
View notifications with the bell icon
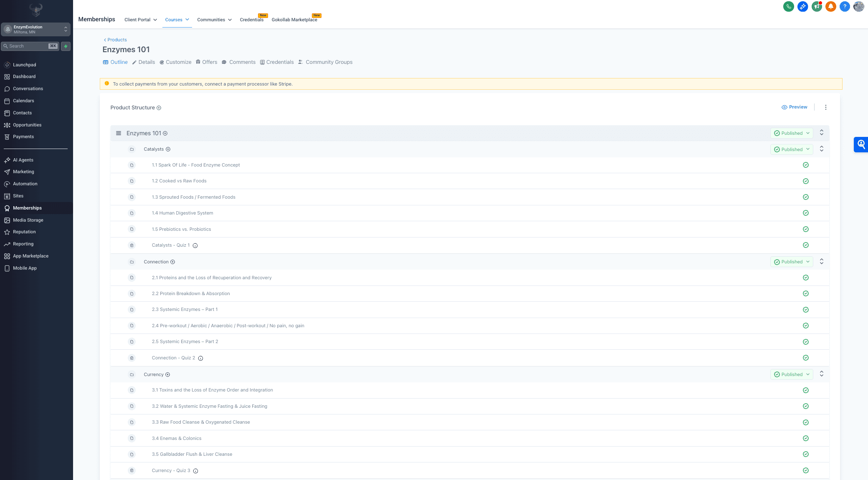click(x=830, y=6)
